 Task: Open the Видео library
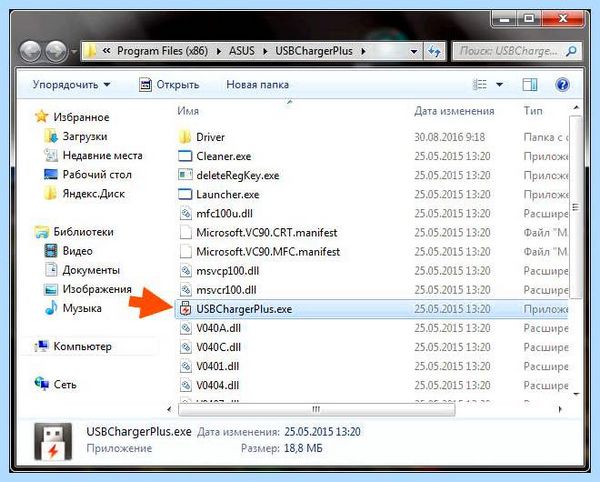78,251
